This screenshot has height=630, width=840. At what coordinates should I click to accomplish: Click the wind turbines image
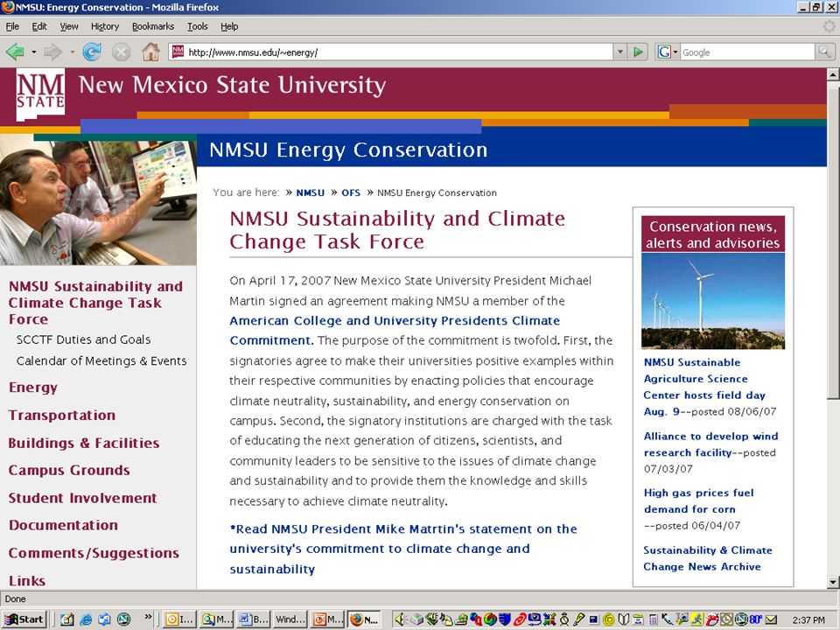pos(713,301)
